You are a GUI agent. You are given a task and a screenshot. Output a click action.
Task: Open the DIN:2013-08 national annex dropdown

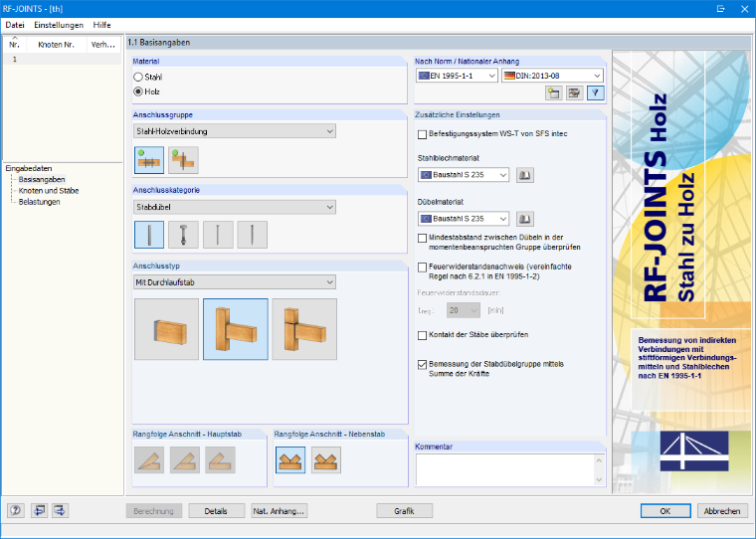[x=552, y=76]
